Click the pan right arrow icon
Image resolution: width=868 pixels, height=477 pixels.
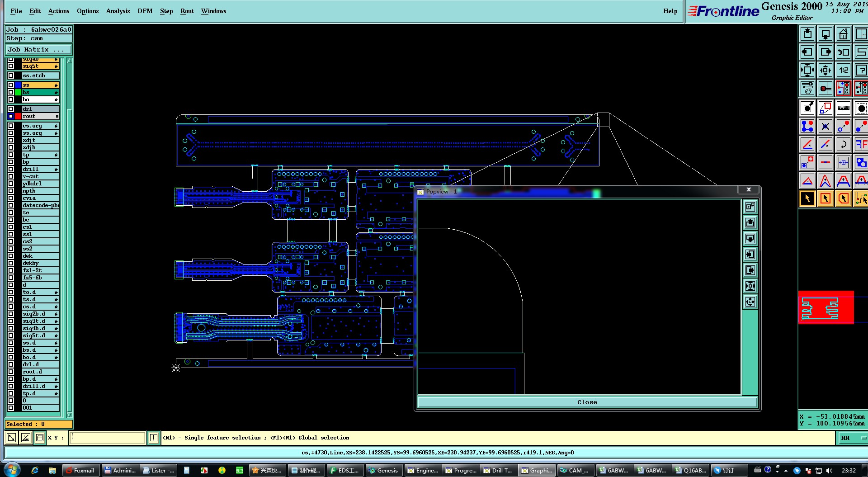[x=826, y=52]
